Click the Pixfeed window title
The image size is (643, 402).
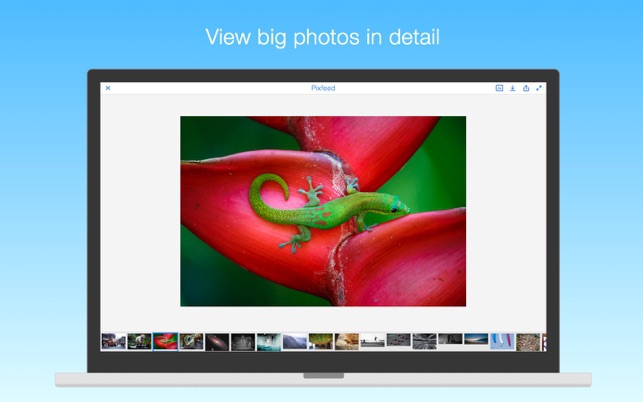[323, 88]
